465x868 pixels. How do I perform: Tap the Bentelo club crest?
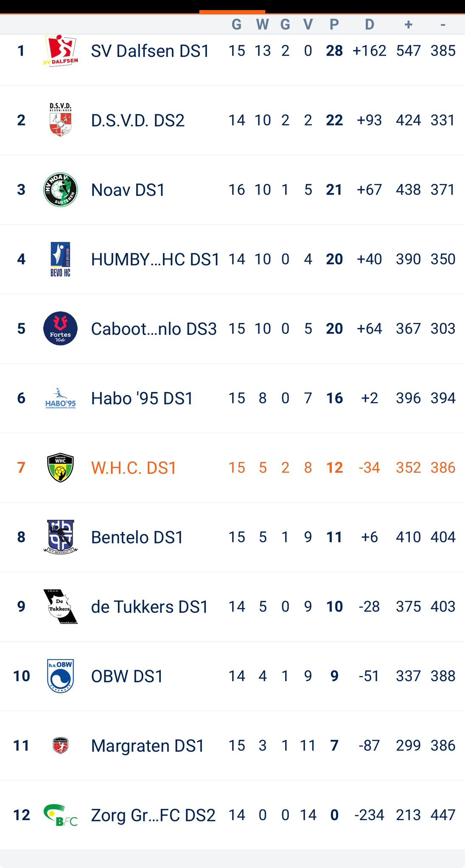point(61,537)
